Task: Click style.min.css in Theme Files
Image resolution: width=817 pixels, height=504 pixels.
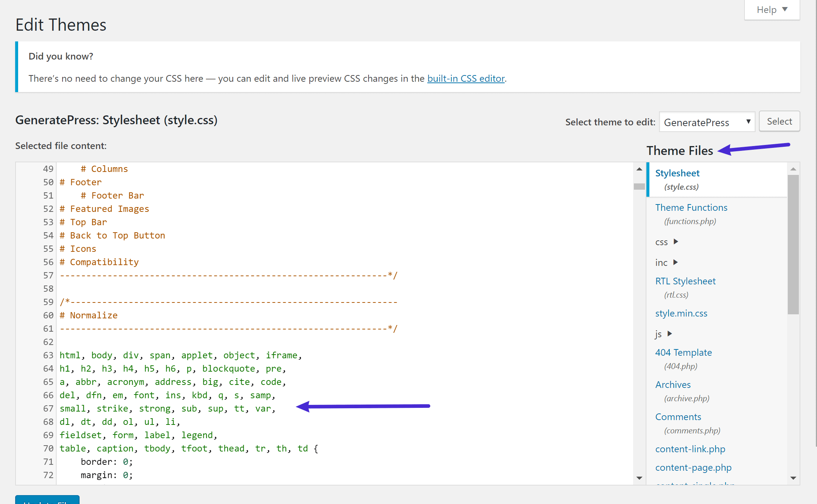Action: tap(681, 313)
